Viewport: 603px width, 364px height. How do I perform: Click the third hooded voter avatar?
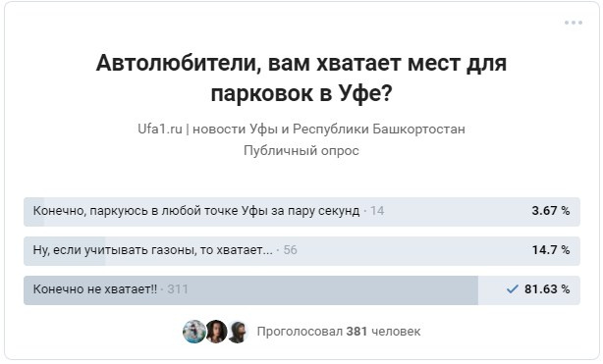[238, 332]
